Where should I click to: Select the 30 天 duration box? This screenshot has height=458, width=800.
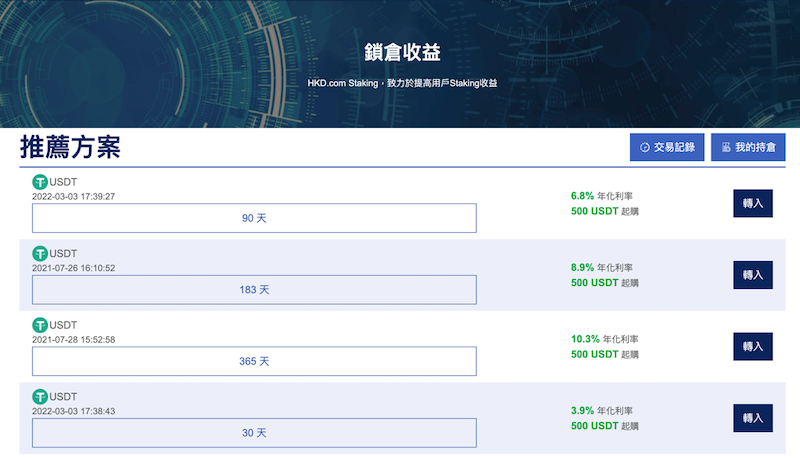tap(254, 433)
